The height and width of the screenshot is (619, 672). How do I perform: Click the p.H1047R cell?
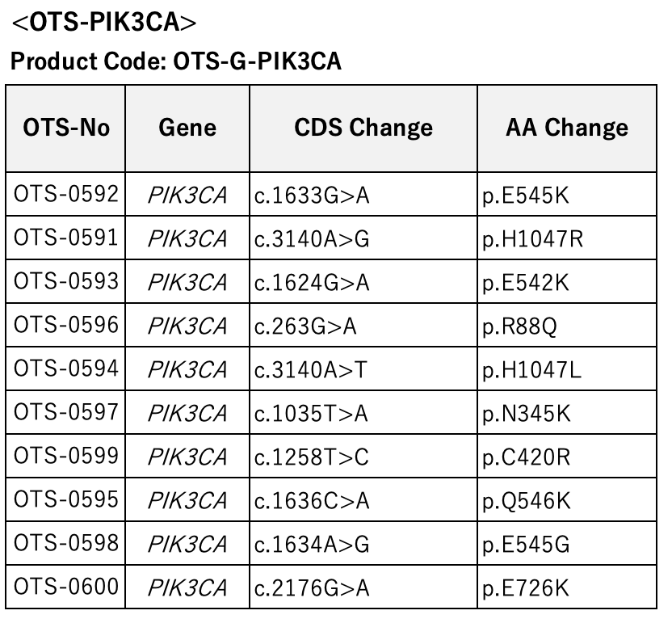567,238
